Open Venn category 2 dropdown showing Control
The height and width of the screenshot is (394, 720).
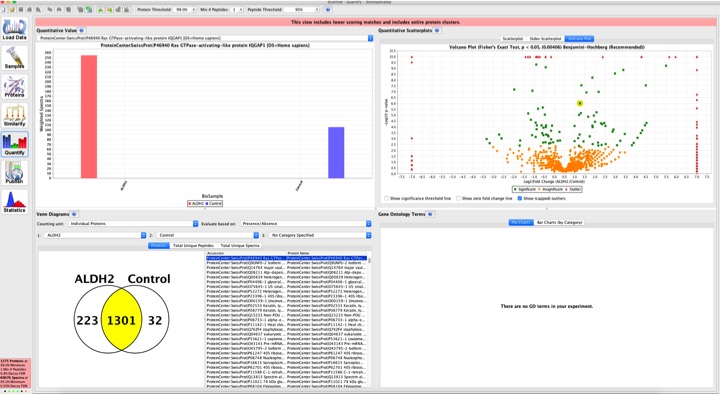208,235
